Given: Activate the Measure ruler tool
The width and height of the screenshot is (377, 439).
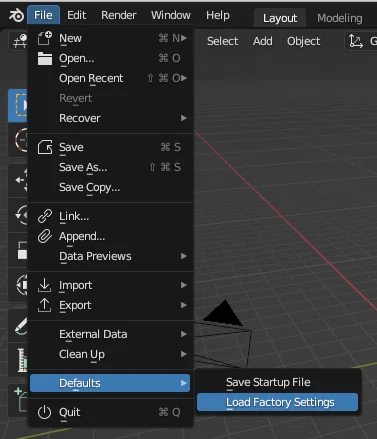Looking at the screenshot, I should click(x=19, y=360).
